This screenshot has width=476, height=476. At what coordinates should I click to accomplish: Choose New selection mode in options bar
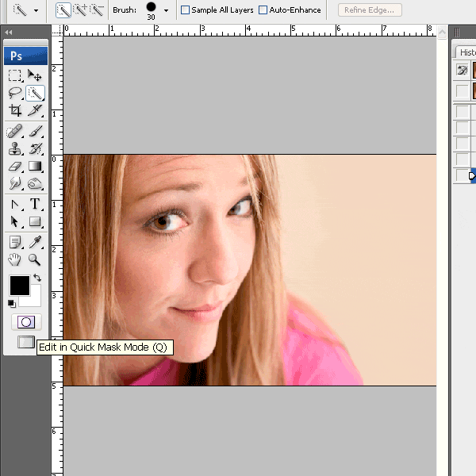(63, 10)
